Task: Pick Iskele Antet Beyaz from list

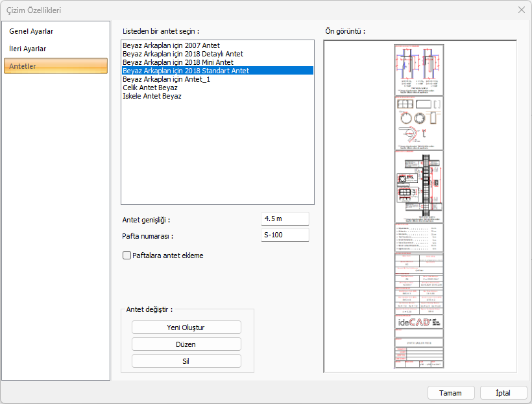Action: pyautogui.click(x=152, y=96)
